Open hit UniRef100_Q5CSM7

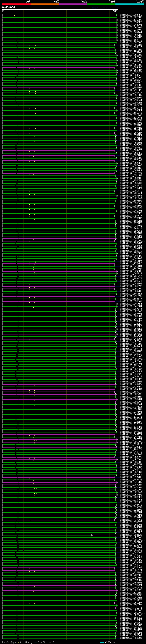131,70
